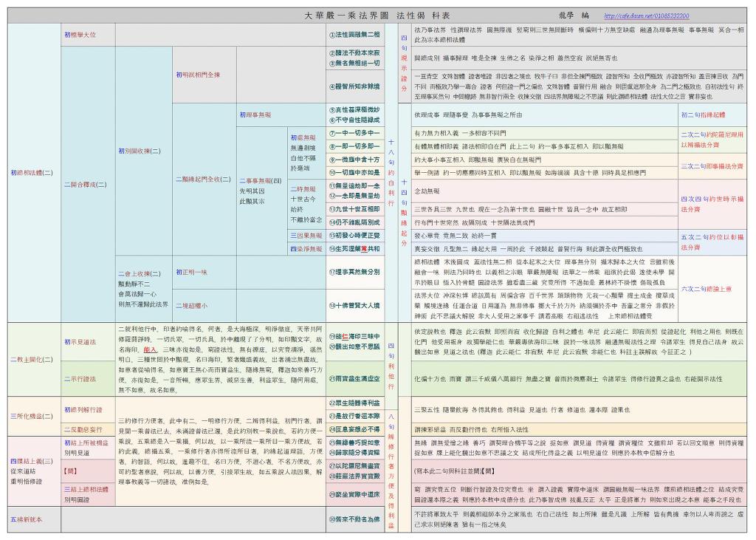Select the right cell 五次二句約位以彰攝法分齊

pos(712,242)
